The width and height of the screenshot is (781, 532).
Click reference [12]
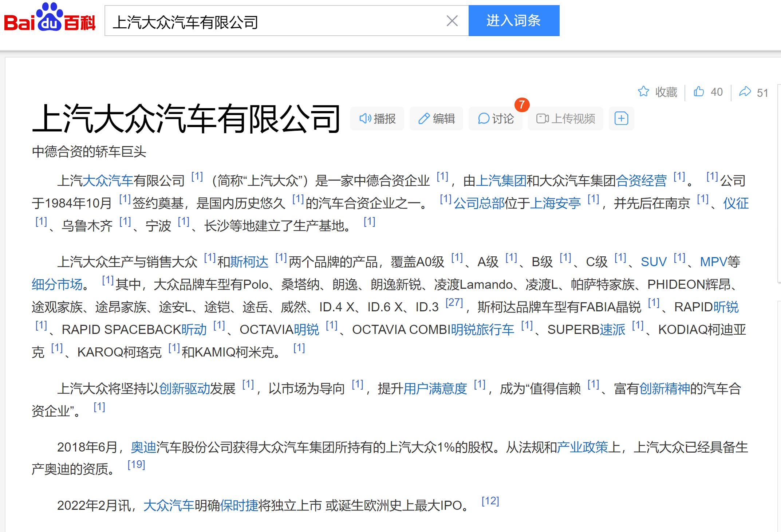click(x=490, y=501)
